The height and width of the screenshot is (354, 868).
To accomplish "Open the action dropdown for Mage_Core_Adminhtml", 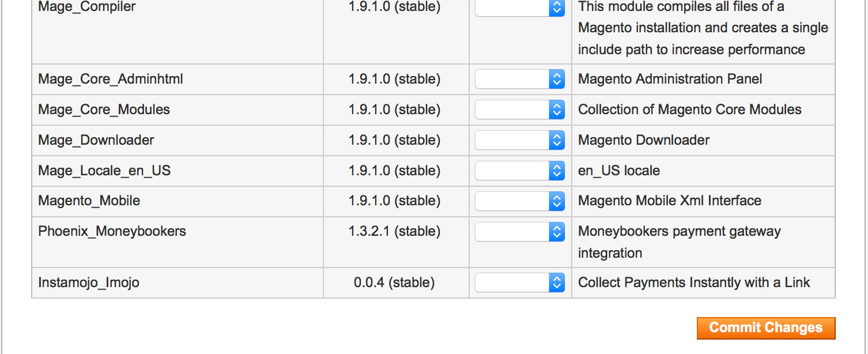I will click(x=520, y=79).
